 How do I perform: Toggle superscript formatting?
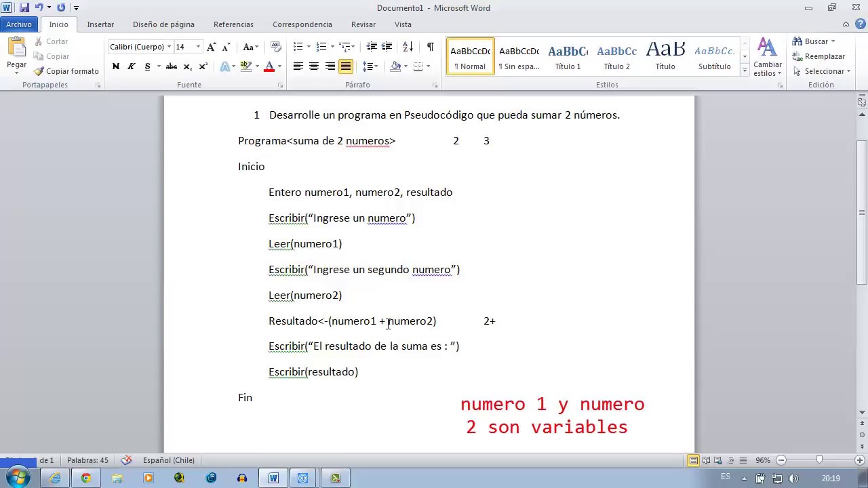click(x=203, y=66)
